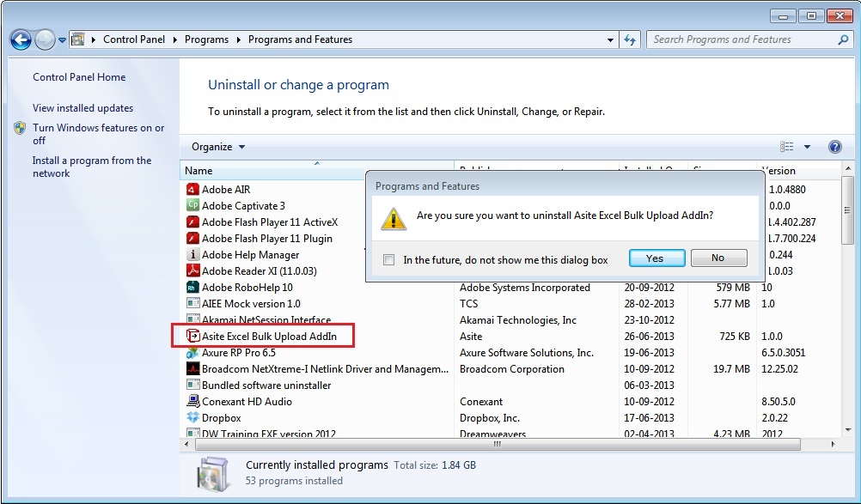This screenshot has width=861, height=504.
Task: Select Adobe Flash Player 11 Plugin icon
Action: (192, 239)
